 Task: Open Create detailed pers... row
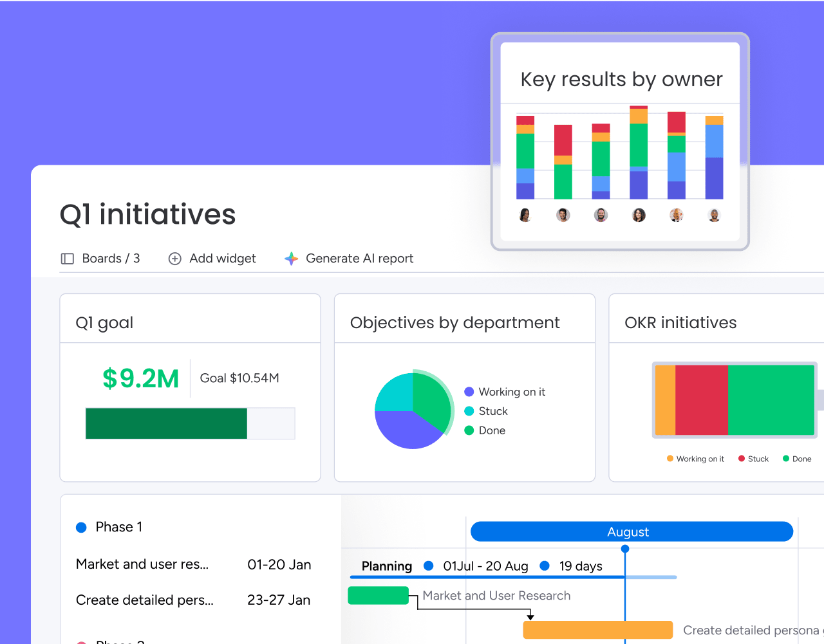point(145,600)
